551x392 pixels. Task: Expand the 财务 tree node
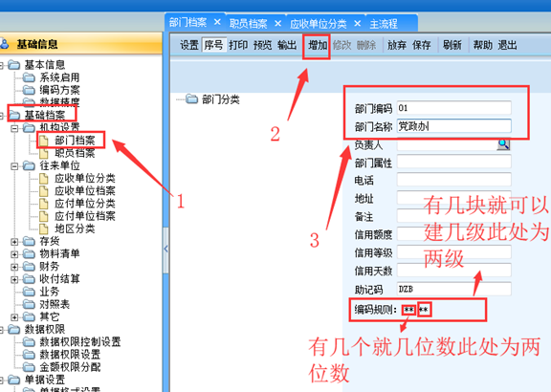point(14,267)
